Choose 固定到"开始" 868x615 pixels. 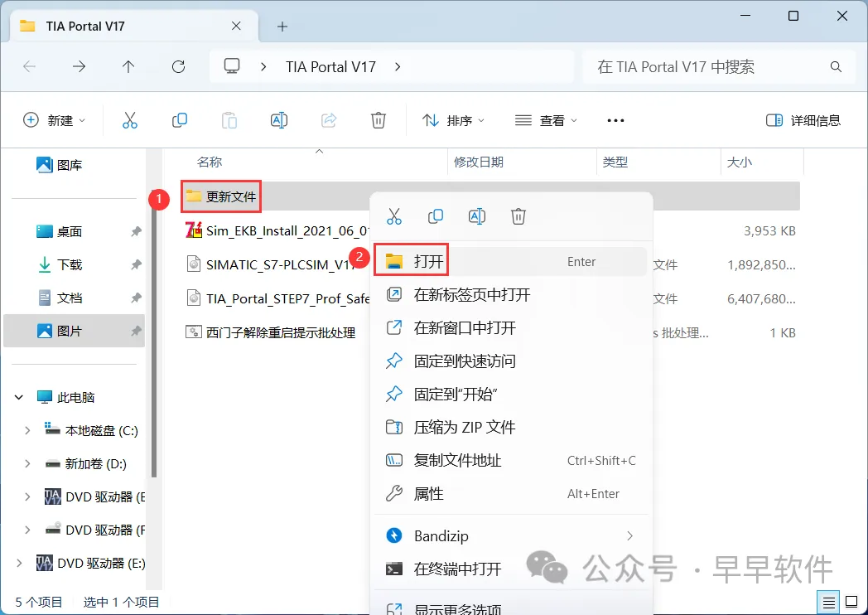click(512, 394)
